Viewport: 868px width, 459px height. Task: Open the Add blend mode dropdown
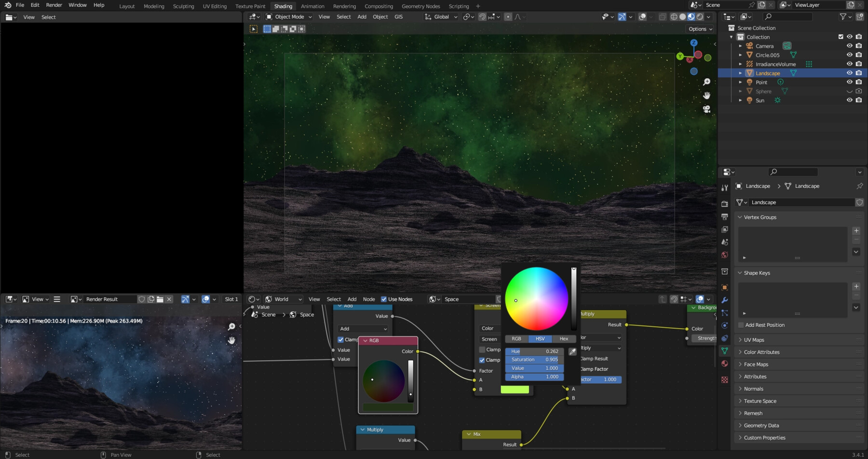363,329
